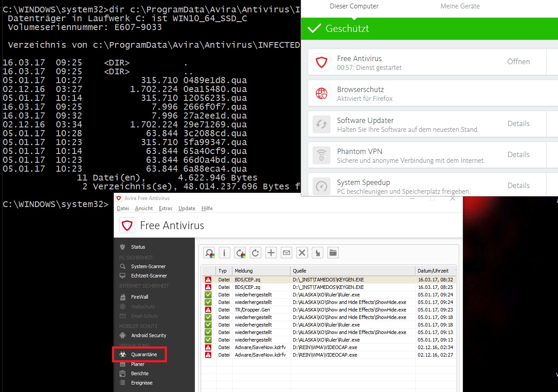Select the Rescan quarantined object icon
This screenshot has height=392, width=558.
pyautogui.click(x=256, y=253)
